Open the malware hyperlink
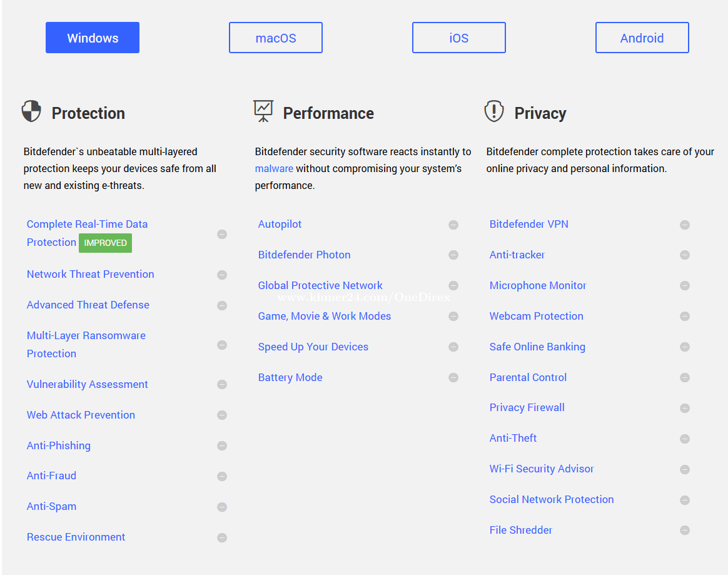 pyautogui.click(x=274, y=168)
